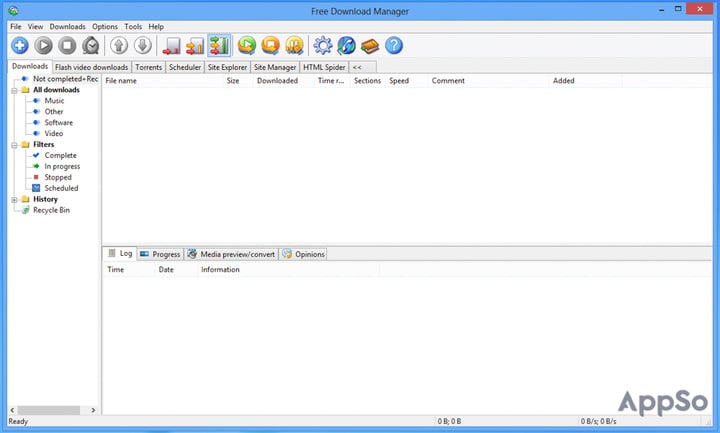Expand the History tree node
The height and width of the screenshot is (433, 720).
[14, 199]
